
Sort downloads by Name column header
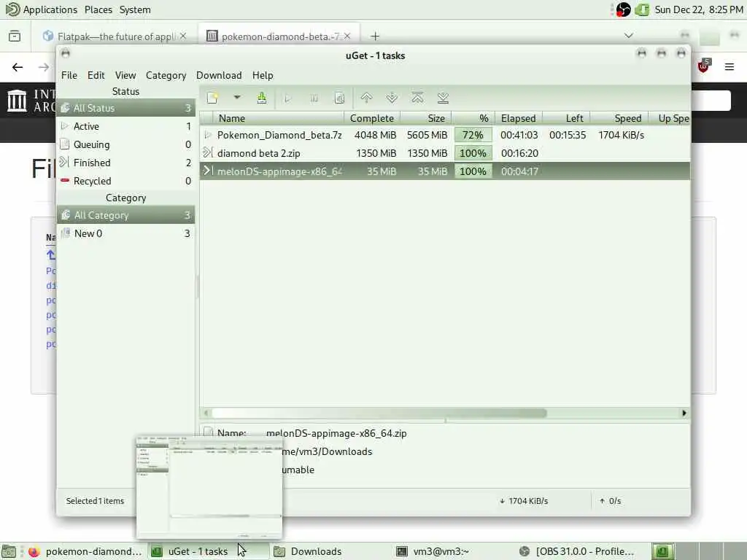279,118
